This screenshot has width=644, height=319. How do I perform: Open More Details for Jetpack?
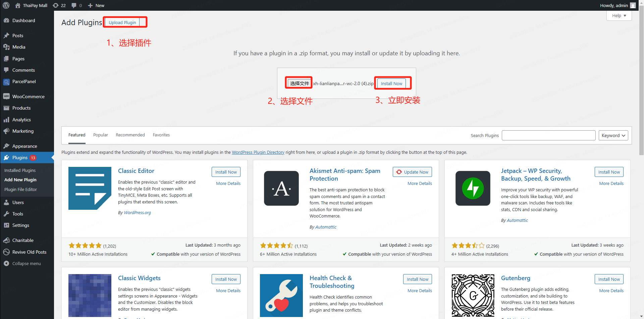[611, 183]
